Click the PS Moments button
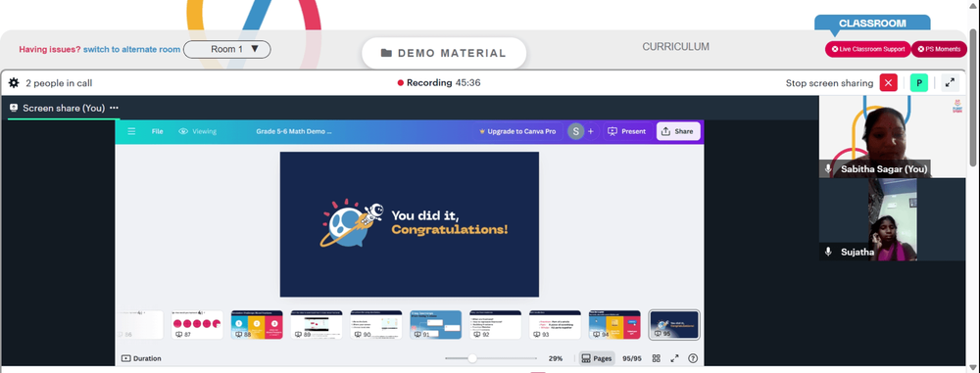This screenshot has height=373, width=980. point(939,49)
